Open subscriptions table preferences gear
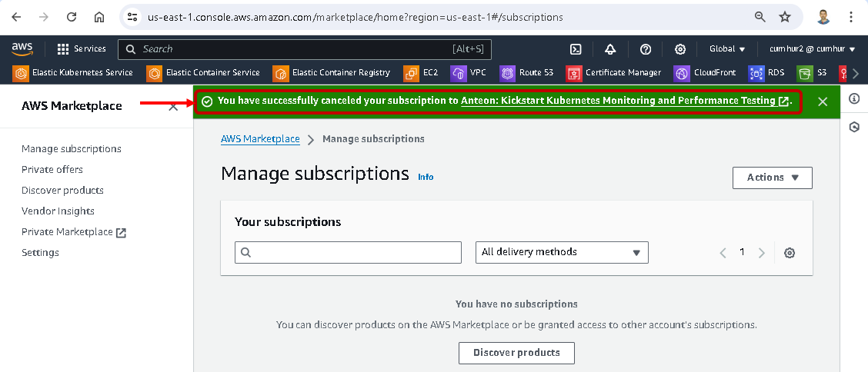Image resolution: width=868 pixels, height=372 pixels. [789, 253]
